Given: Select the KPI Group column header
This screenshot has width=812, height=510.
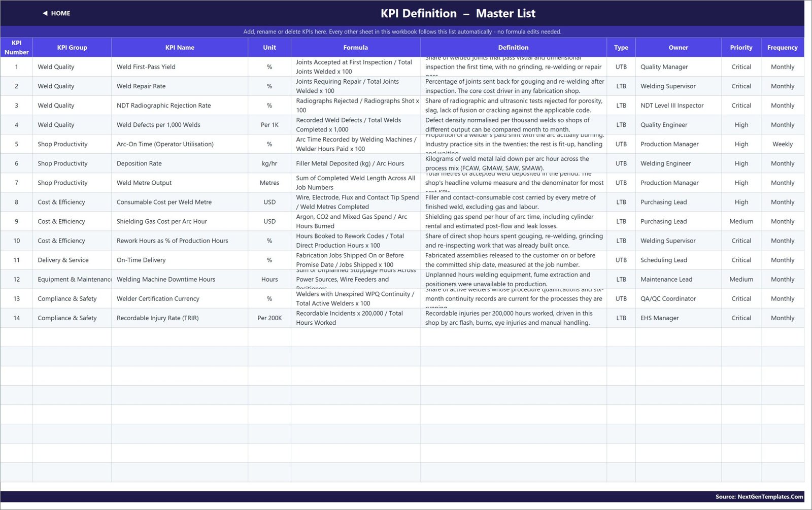Looking at the screenshot, I should pos(72,47).
